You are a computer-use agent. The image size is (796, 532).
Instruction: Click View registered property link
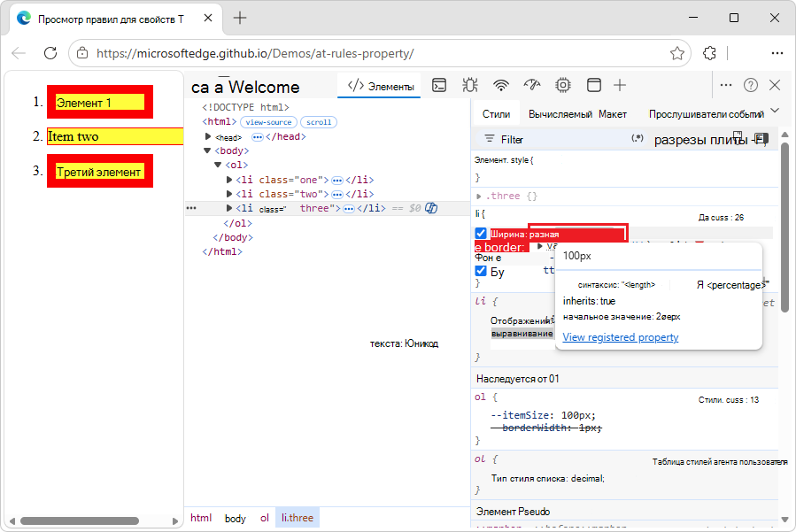click(x=621, y=337)
